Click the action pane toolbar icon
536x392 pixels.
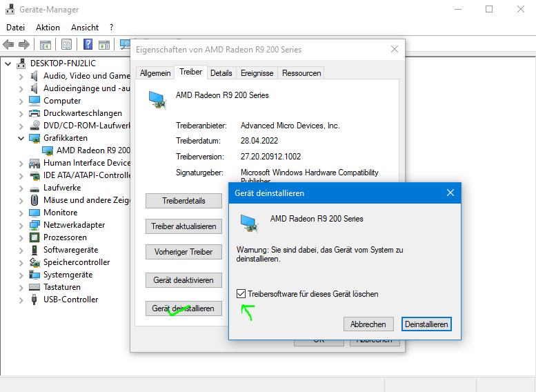(x=104, y=44)
